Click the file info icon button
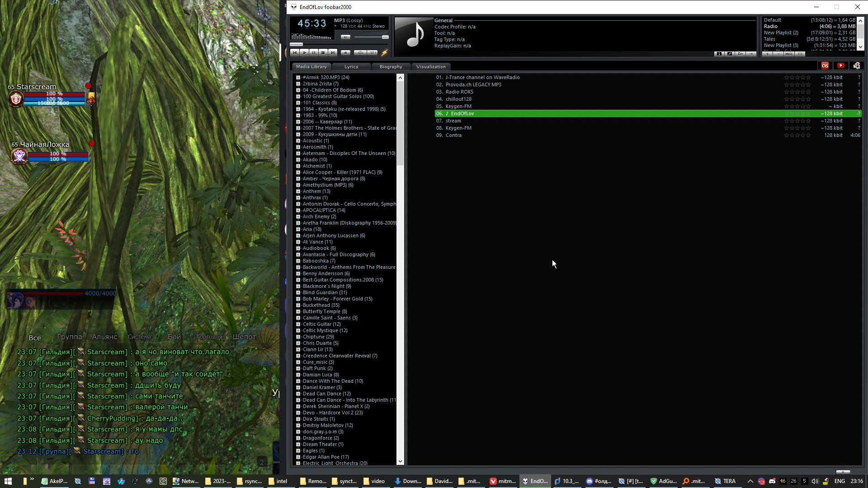This screenshot has width=868, height=488. pyautogui.click(x=719, y=54)
